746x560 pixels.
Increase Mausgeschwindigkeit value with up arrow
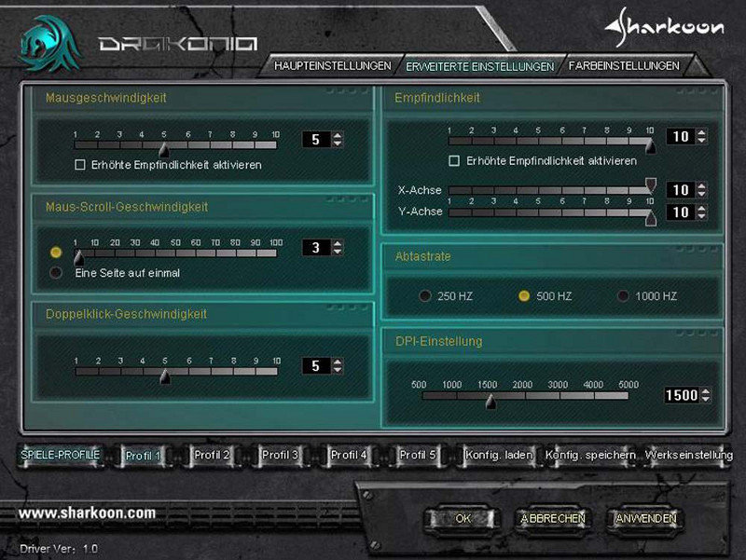click(338, 135)
